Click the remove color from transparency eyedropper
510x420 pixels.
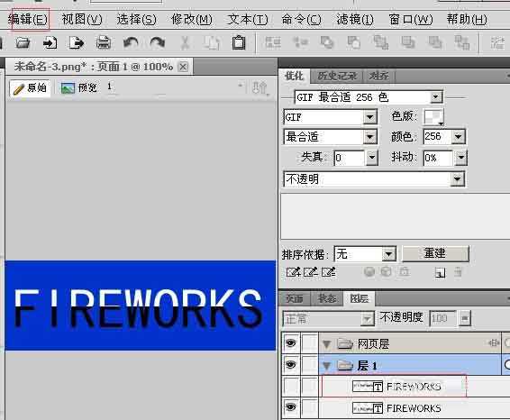(311, 272)
